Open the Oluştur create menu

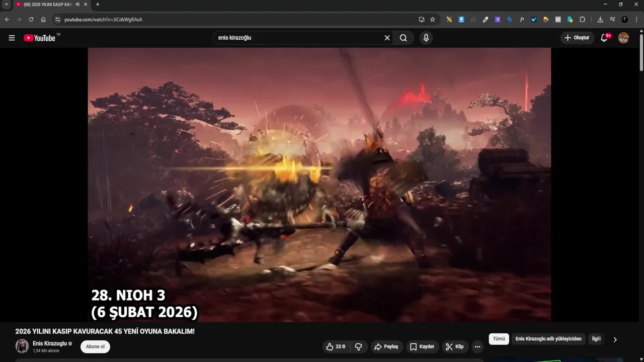click(x=578, y=38)
